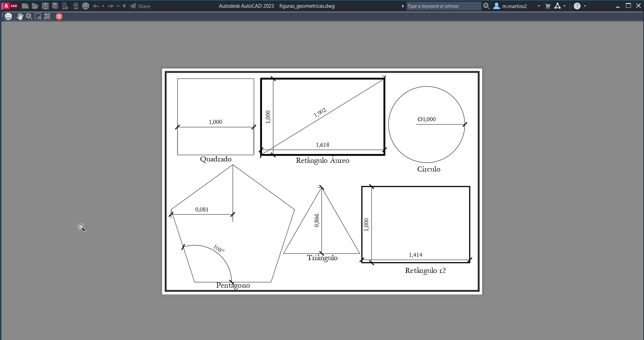Image resolution: width=644 pixels, height=340 pixels.
Task: Click the Triângulo label
Action: point(322,258)
